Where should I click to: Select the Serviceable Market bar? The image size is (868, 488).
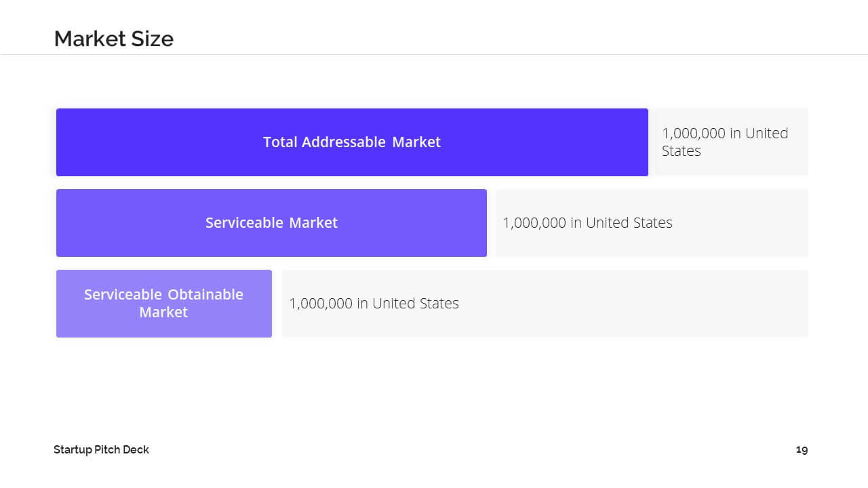point(271,223)
